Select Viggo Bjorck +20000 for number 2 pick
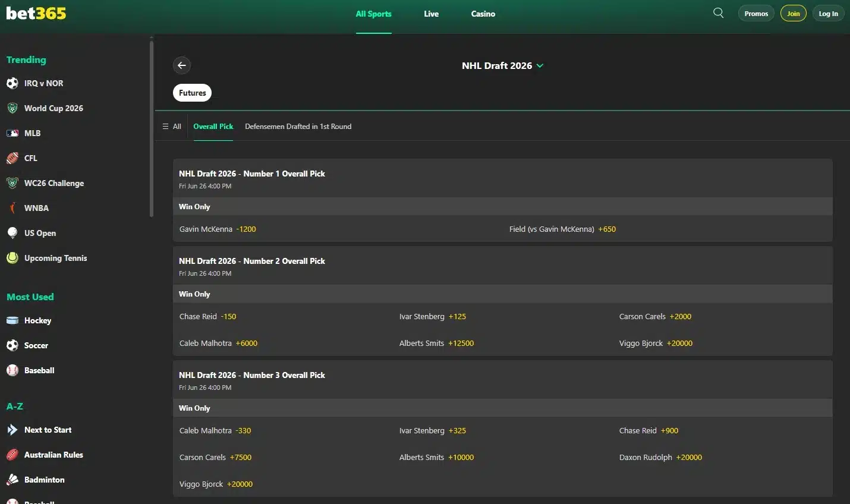 656,343
